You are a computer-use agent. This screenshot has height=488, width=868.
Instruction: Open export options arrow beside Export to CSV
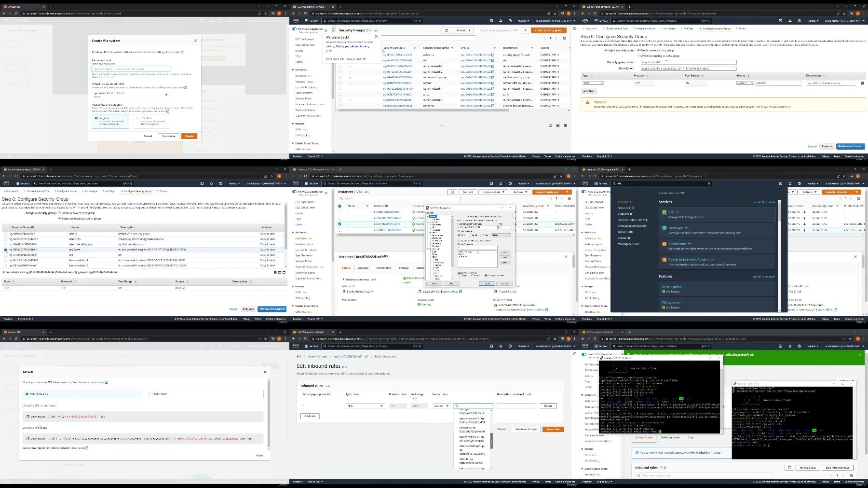pyautogui.click(x=525, y=30)
